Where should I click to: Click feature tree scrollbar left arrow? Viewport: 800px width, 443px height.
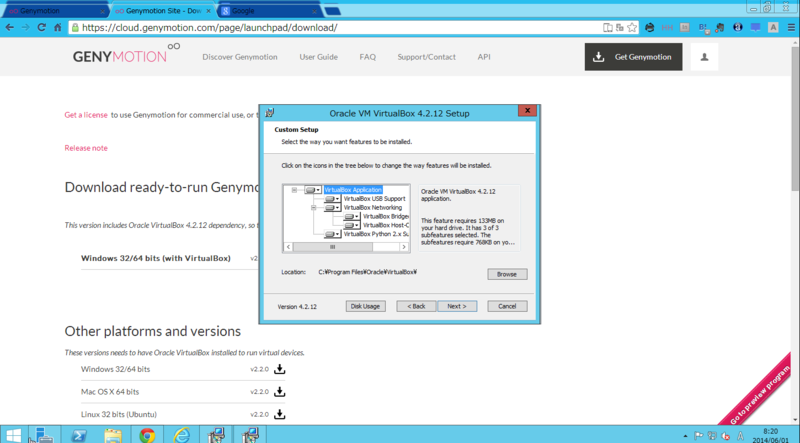[288, 247]
